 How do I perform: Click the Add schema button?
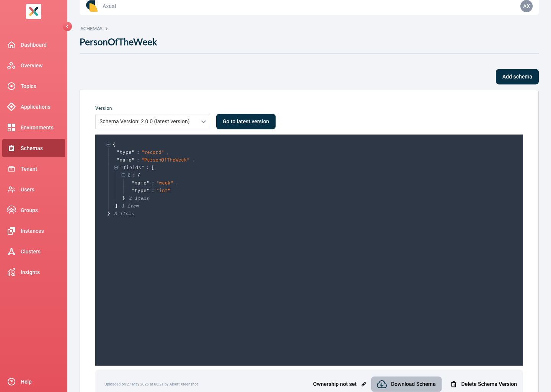[517, 77]
